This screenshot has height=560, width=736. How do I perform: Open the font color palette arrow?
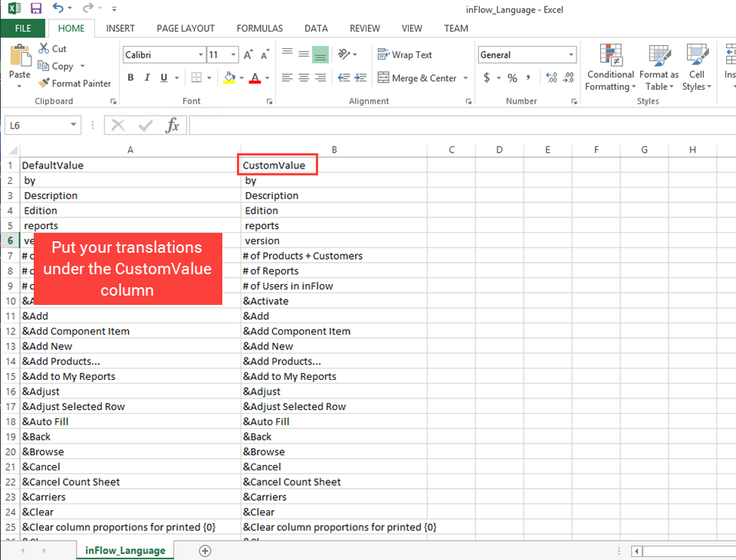point(267,78)
